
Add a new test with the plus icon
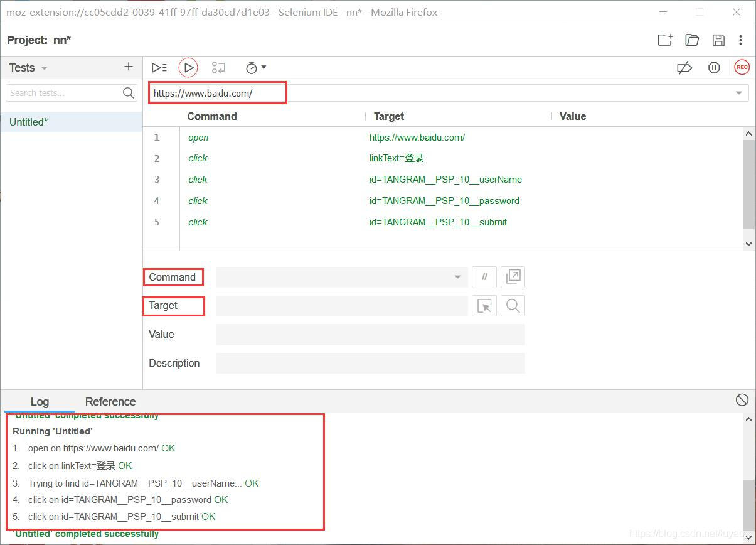129,67
